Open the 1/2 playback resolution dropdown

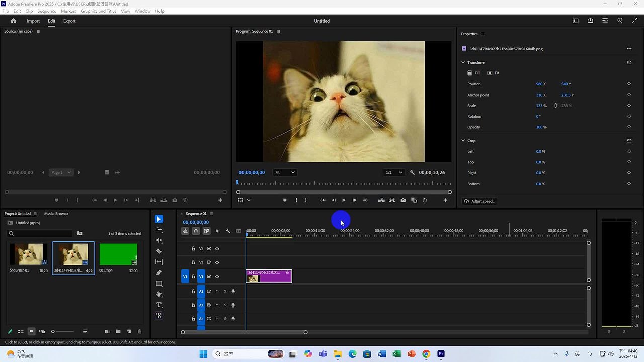(394, 172)
